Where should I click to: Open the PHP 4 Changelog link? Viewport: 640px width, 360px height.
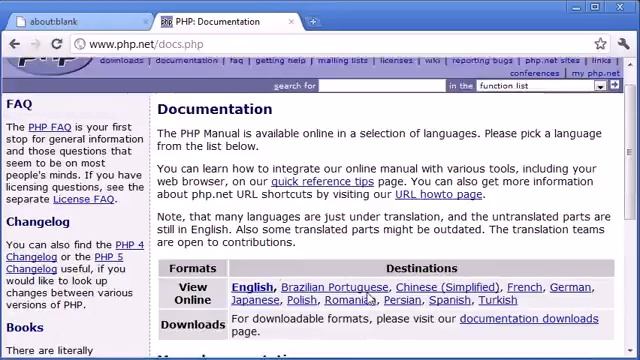75,251
